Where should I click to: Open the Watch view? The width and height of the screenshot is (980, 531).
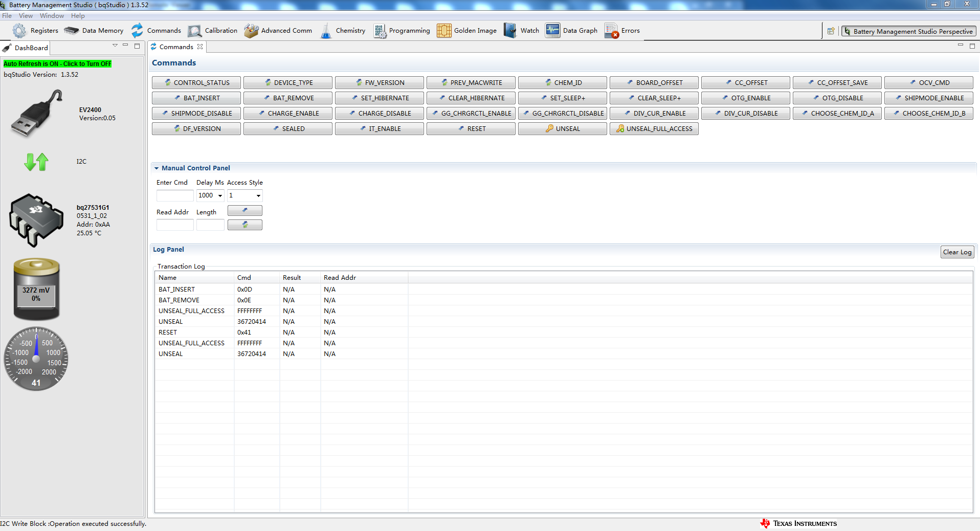click(521, 31)
